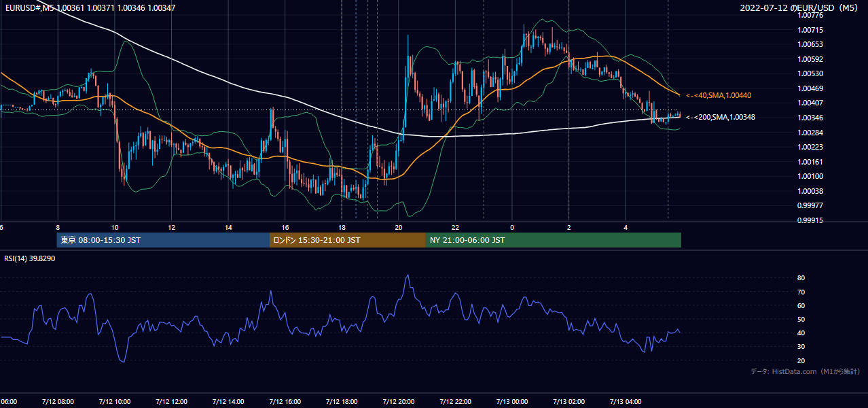The height and width of the screenshot is (408, 868).
Task: Click the 1.00407 price axis label
Action: point(811,103)
